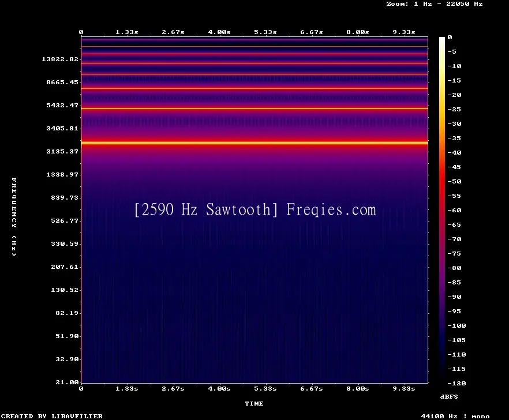This screenshot has width=509, height=420.
Task: Click the 9.33s label on bottom time axis
Action: click(404, 388)
